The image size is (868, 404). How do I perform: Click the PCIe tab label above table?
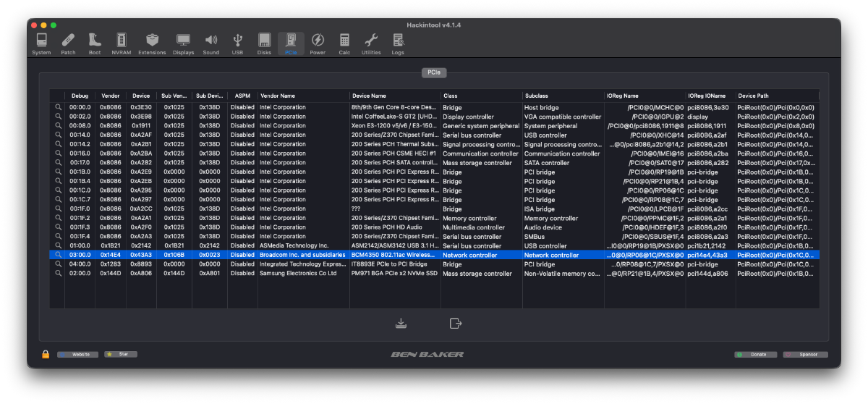click(x=434, y=72)
